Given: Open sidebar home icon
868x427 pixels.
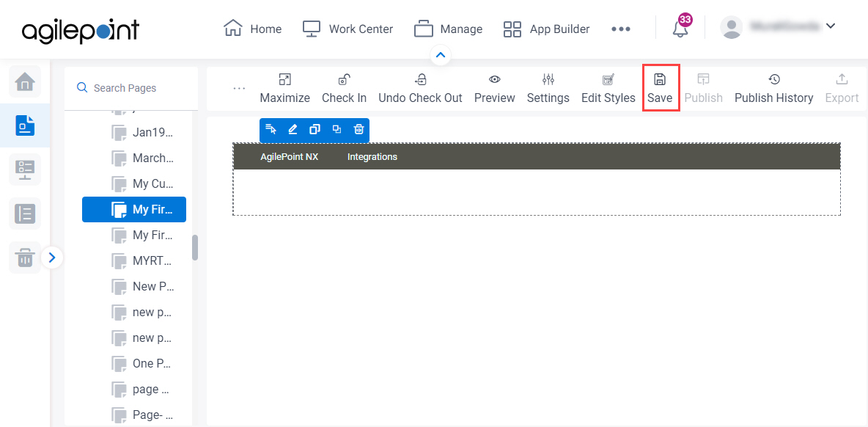Looking at the screenshot, I should (25, 81).
